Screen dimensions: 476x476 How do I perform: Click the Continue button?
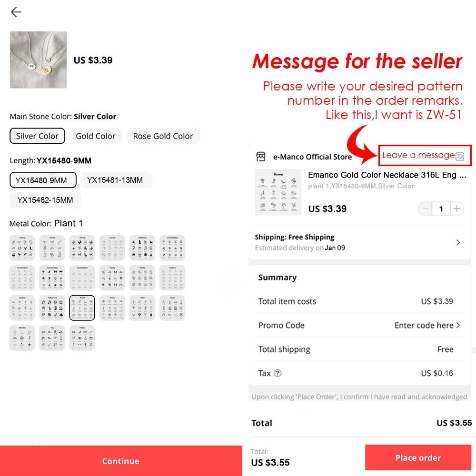coord(121,461)
